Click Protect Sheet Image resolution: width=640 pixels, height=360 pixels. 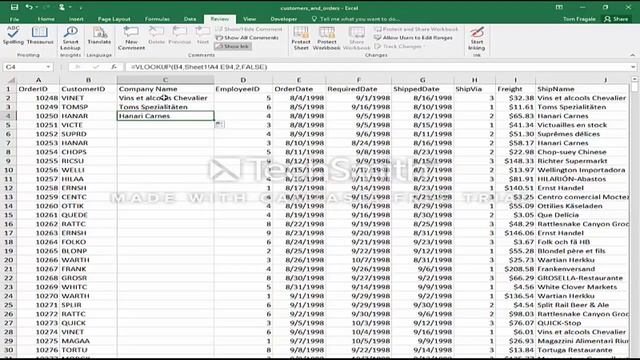301,38
